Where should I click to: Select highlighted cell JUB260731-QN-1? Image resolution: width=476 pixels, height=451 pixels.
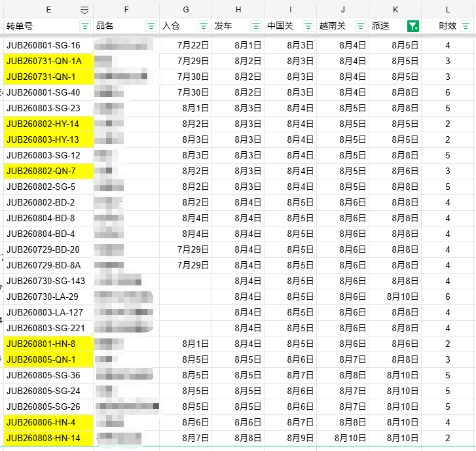click(48, 77)
